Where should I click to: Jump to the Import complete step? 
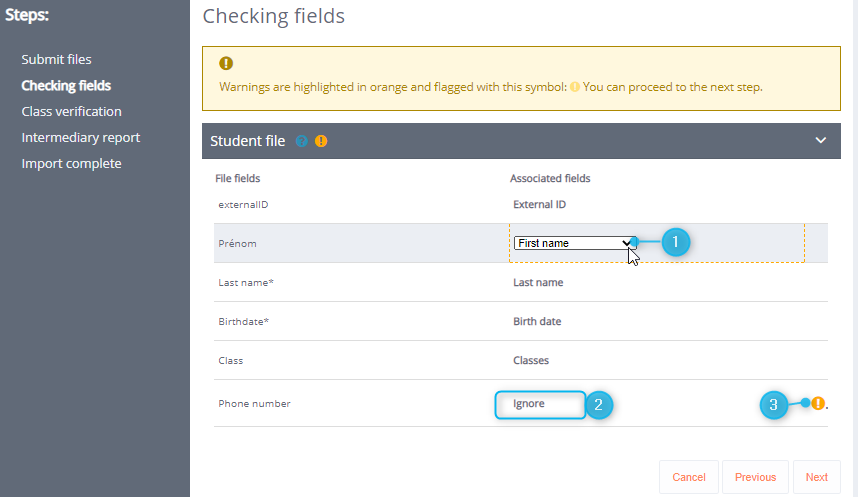point(71,163)
